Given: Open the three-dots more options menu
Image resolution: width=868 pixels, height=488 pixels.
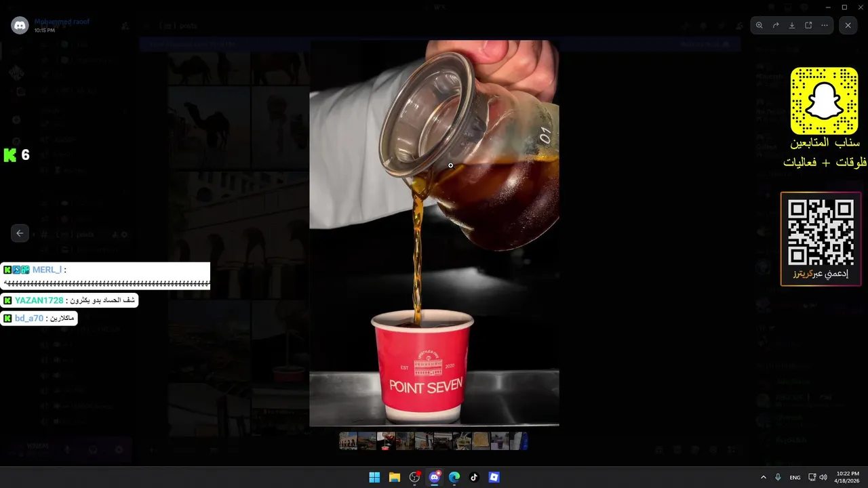Looking at the screenshot, I should pyautogui.click(x=825, y=25).
